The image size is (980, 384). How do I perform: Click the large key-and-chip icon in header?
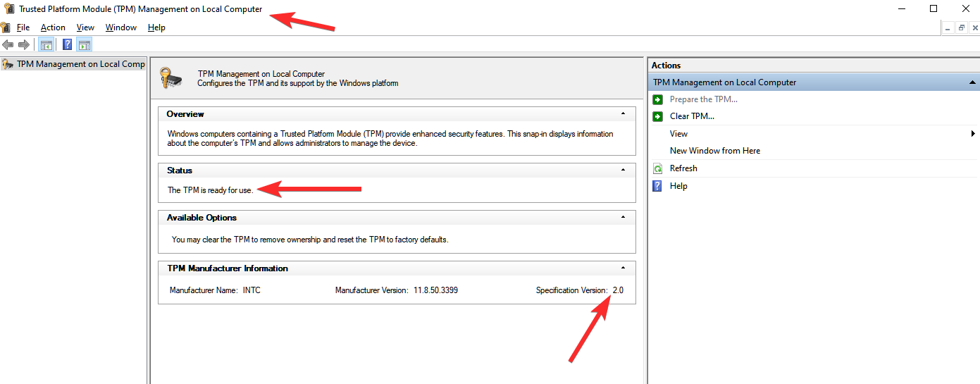170,78
